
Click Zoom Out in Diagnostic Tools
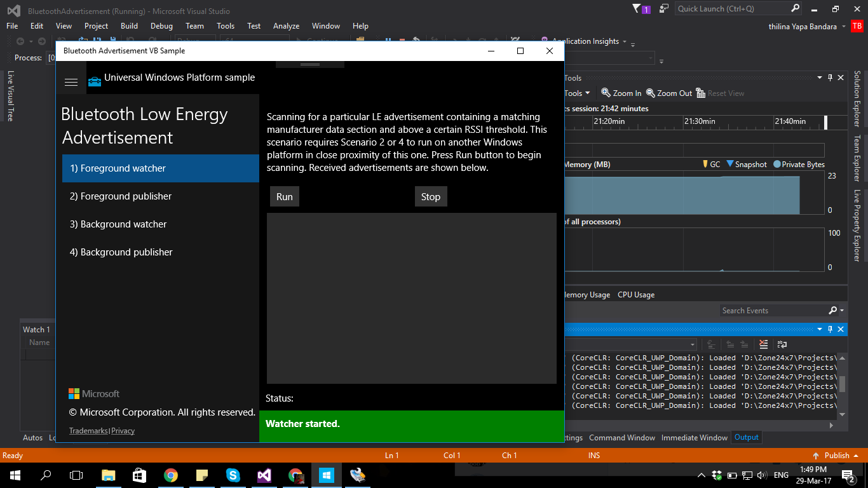pyautogui.click(x=669, y=93)
